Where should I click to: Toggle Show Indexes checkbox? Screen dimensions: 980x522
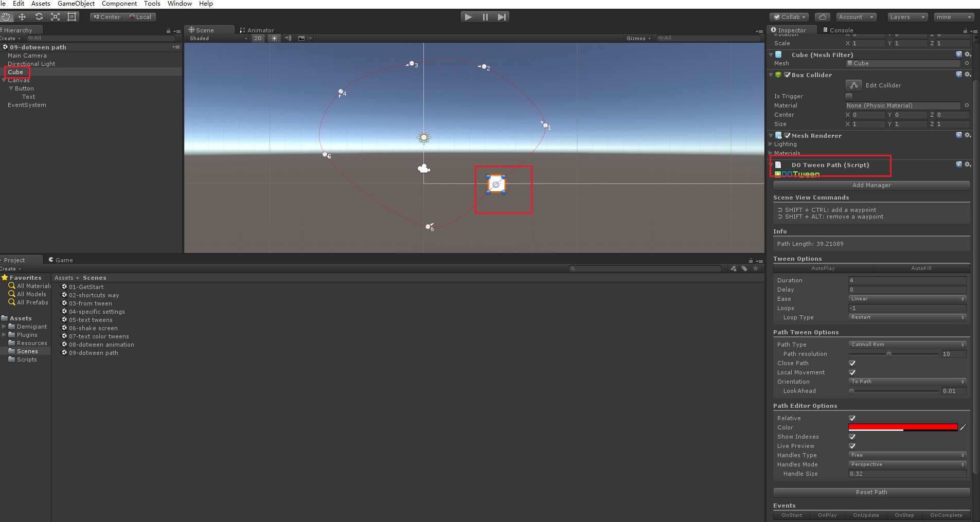coord(852,437)
